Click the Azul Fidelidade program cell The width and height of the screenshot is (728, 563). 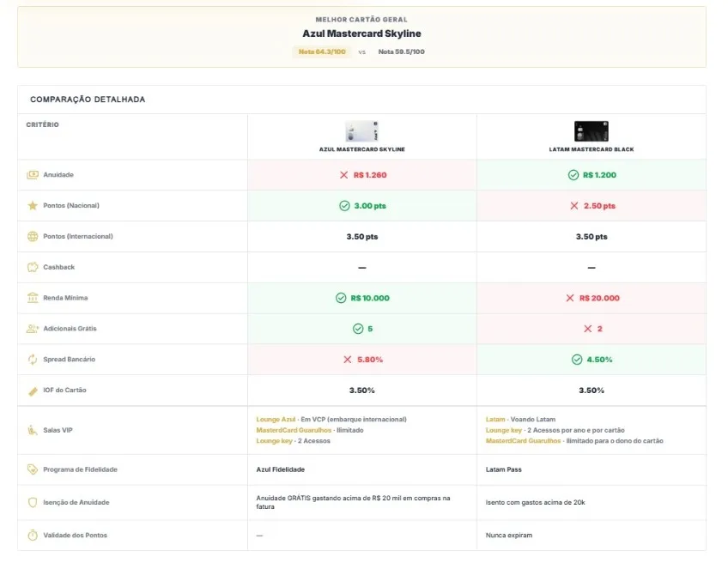281,469
